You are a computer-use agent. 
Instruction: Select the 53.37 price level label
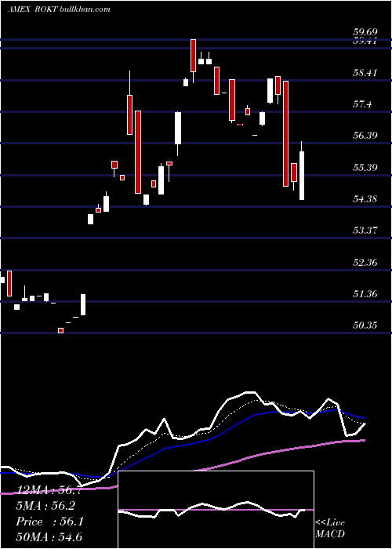[x=365, y=231]
